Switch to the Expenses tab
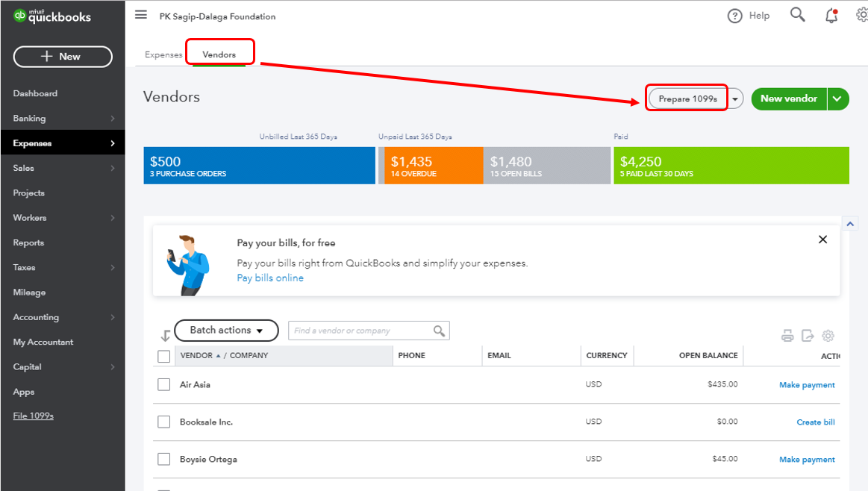This screenshot has width=868, height=491. click(163, 54)
